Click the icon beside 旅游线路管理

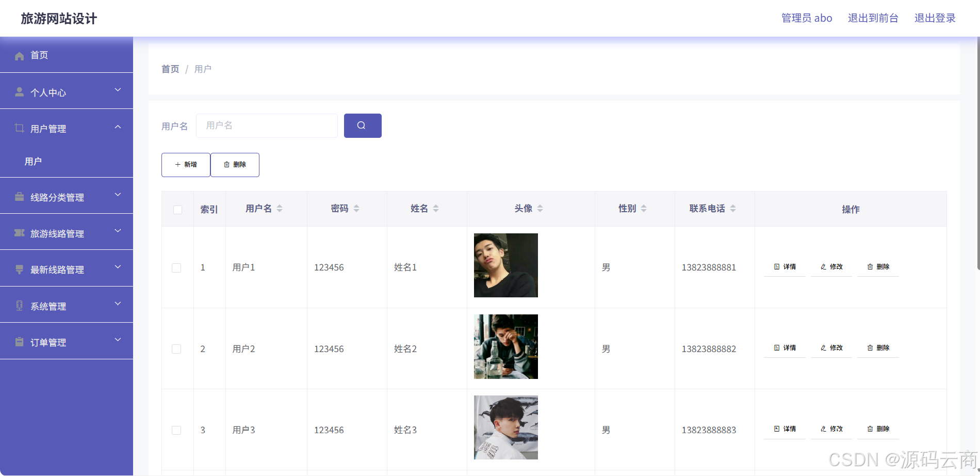coord(20,233)
